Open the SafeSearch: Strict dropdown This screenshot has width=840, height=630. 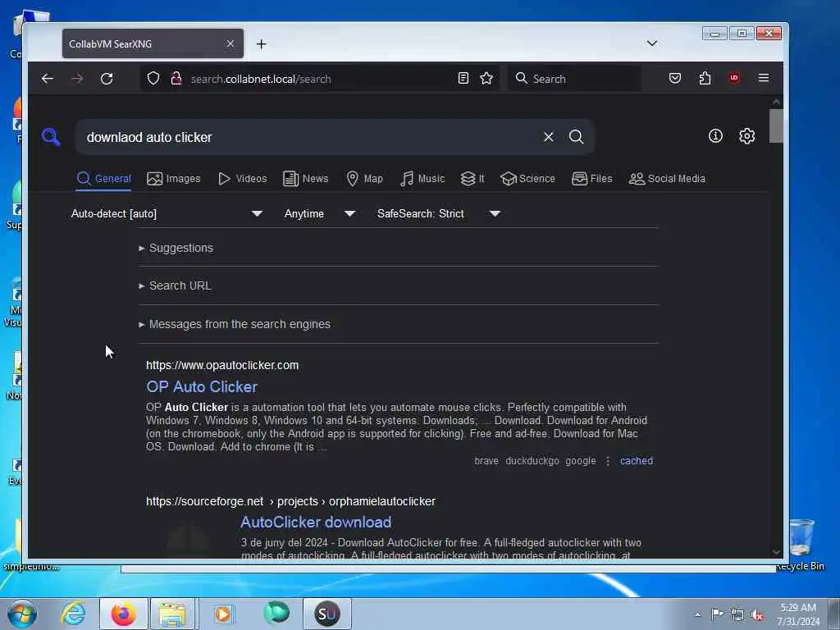438,214
